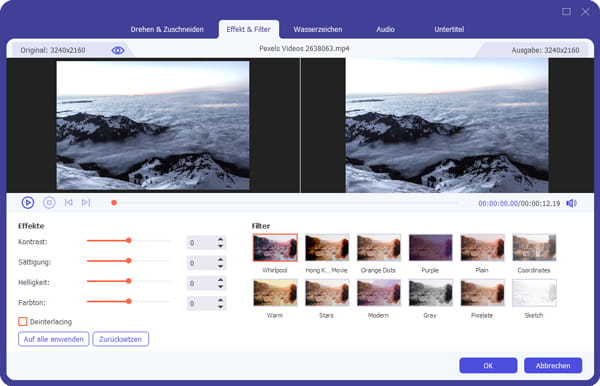The width and height of the screenshot is (600, 386).
Task: Click the Sättigung slider handle
Action: coord(129,261)
